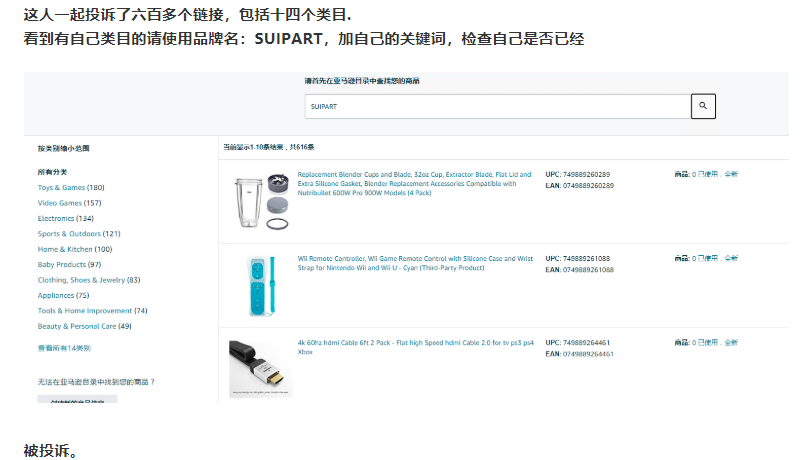Viewport: 805px width, 460px height.
Task: Select the Electronics category filter
Action: [x=66, y=218]
